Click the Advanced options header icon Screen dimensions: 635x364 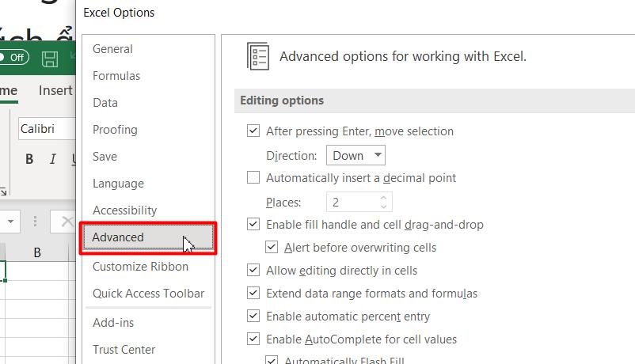pos(259,57)
